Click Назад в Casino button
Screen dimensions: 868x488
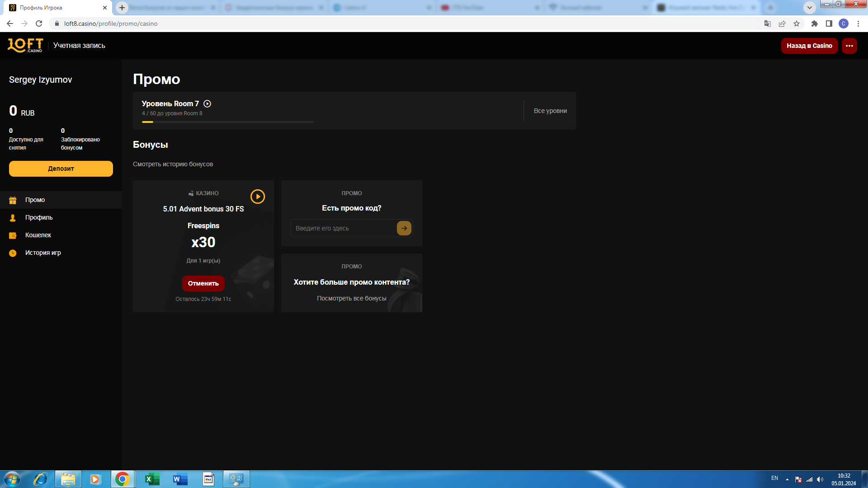[x=809, y=46]
